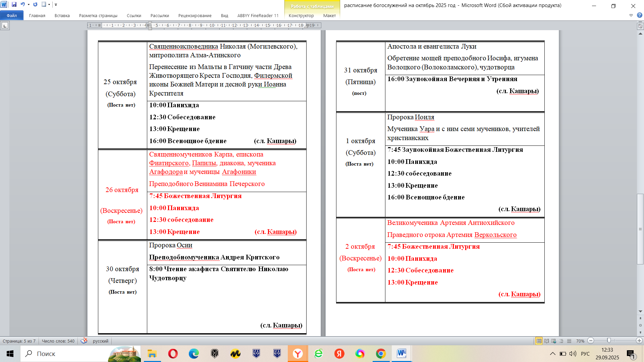Open the Вставка ribbon tab

[x=62, y=16]
